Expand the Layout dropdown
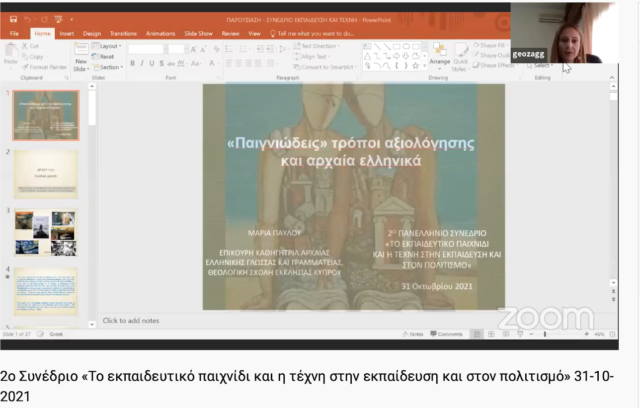This screenshot has height=408, width=640. pyautogui.click(x=109, y=46)
